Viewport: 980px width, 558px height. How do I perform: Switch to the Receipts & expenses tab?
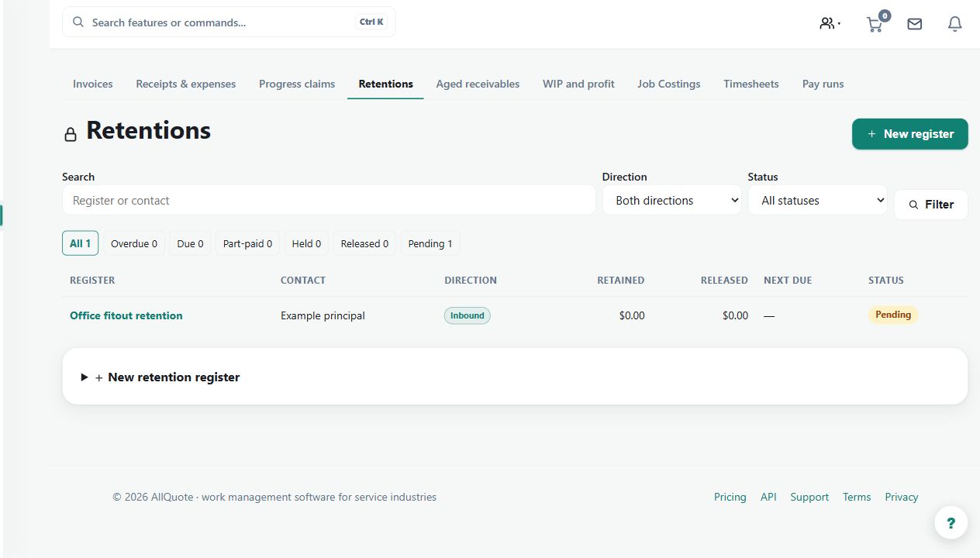(186, 84)
